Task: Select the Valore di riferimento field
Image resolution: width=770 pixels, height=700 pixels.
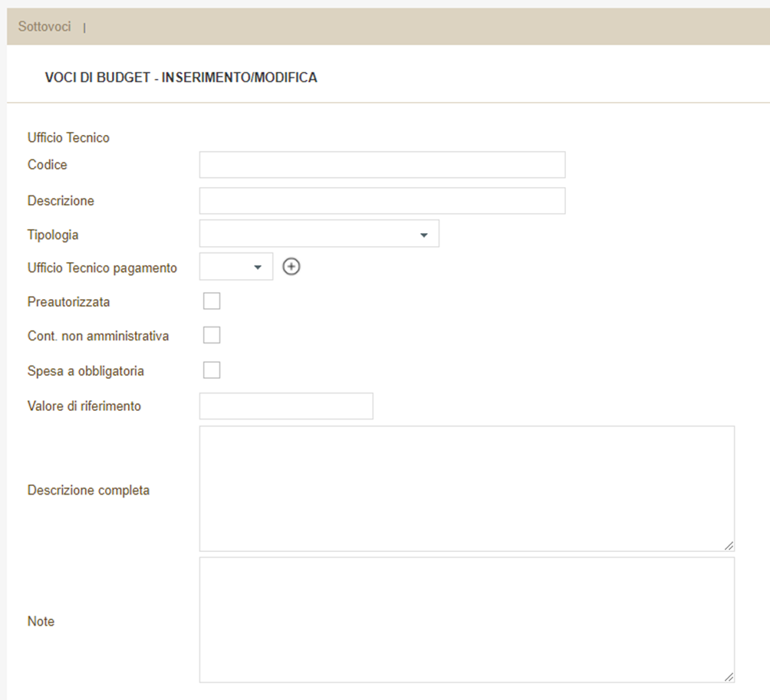Action: pyautogui.click(x=286, y=406)
